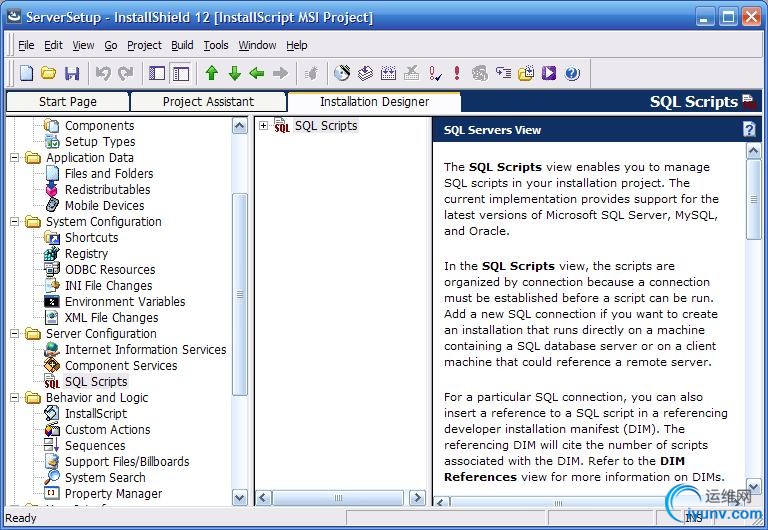Click the middle pane scroll right arrow
The height and width of the screenshot is (530, 768).
(x=417, y=498)
